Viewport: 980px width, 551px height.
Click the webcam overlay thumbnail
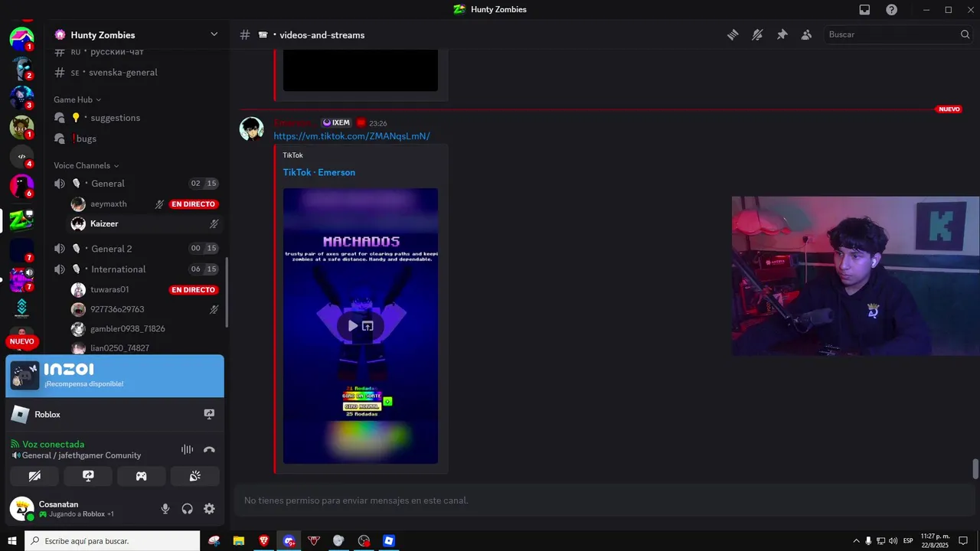(x=855, y=276)
